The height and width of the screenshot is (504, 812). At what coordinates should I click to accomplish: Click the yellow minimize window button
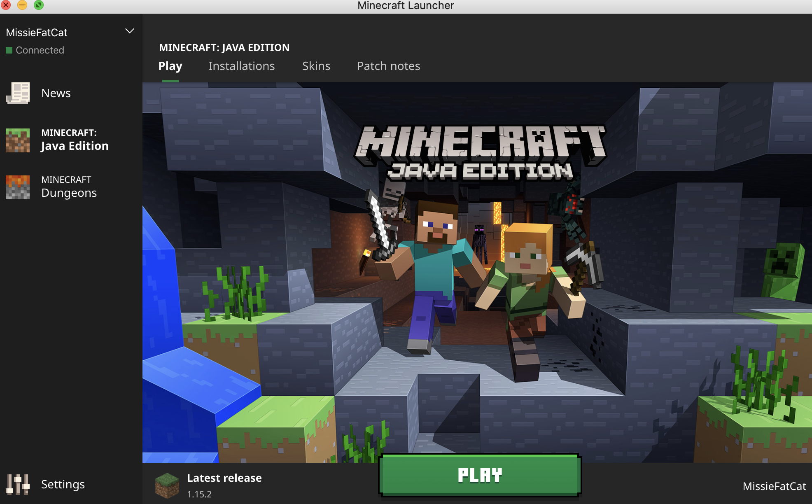[x=22, y=5]
